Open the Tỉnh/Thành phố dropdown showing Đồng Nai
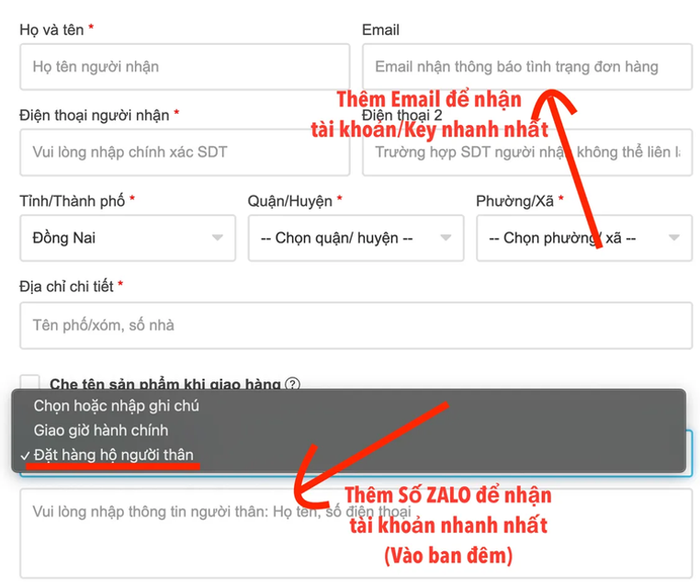Image resolution: width=700 pixels, height=588 pixels. coord(128,238)
